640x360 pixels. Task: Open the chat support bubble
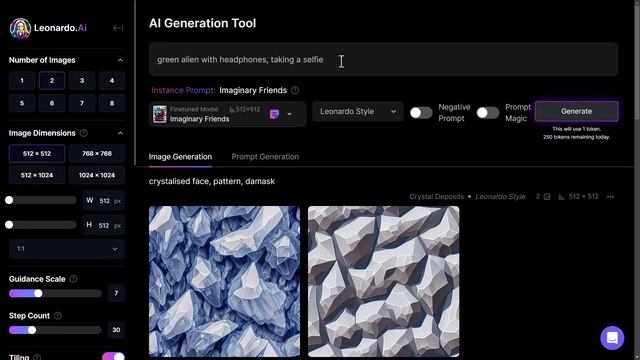612,338
